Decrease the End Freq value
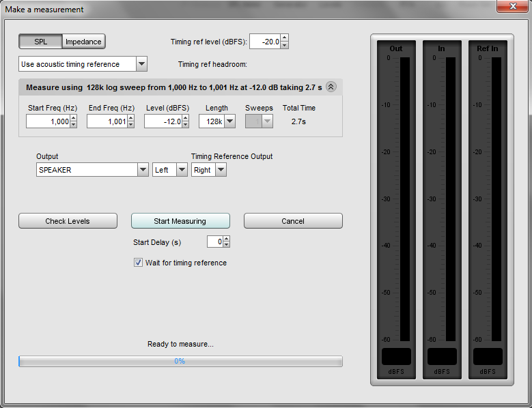The height and width of the screenshot is (408, 532). coord(130,124)
